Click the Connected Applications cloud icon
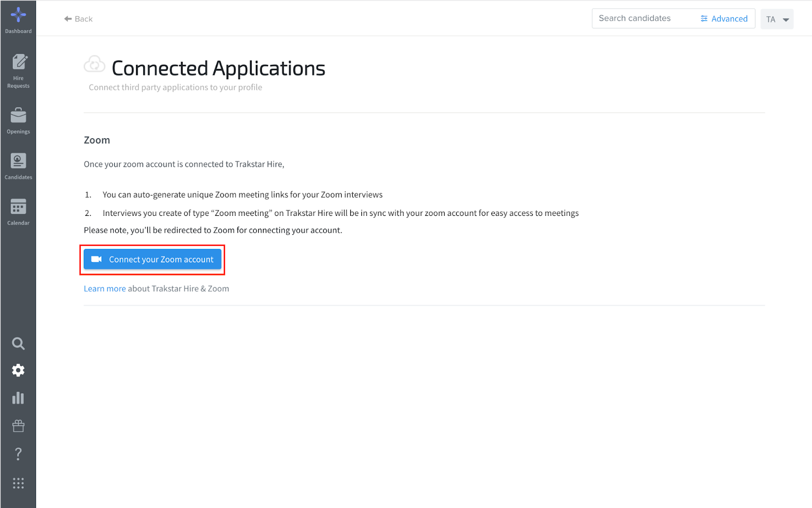Viewport: 812px width, 508px height. pos(94,65)
